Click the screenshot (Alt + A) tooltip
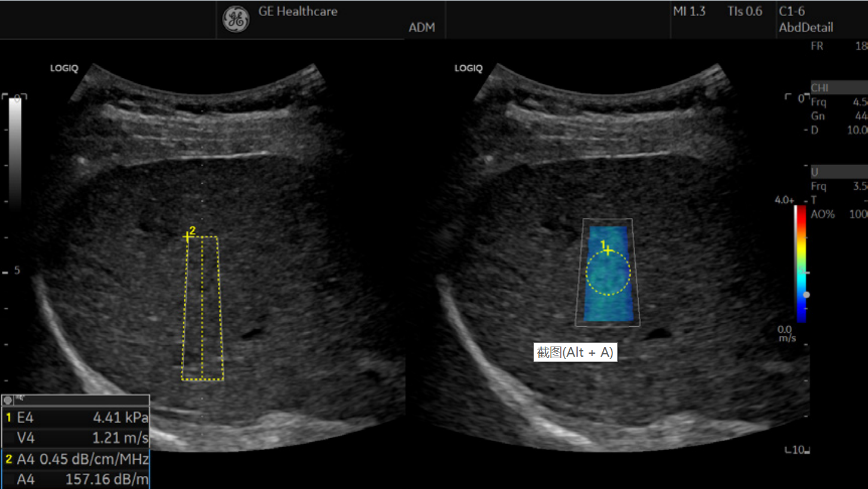Viewport: 868px width, 489px height. click(575, 353)
